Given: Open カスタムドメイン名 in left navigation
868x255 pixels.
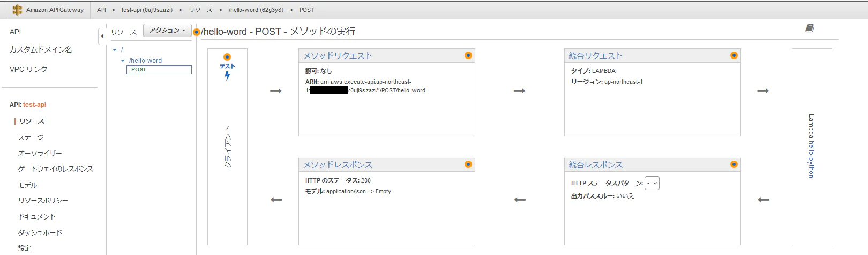Looking at the screenshot, I should (41, 49).
